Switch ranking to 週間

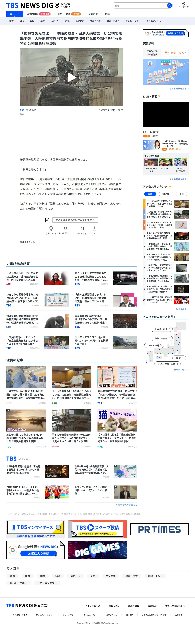181,194
